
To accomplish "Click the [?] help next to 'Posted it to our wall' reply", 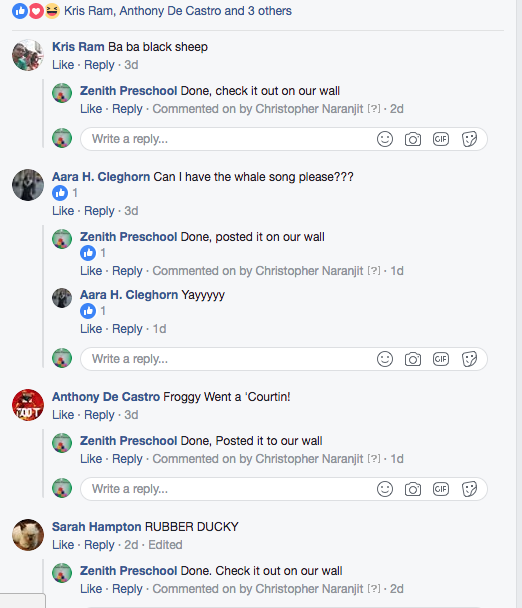I will (x=374, y=459).
